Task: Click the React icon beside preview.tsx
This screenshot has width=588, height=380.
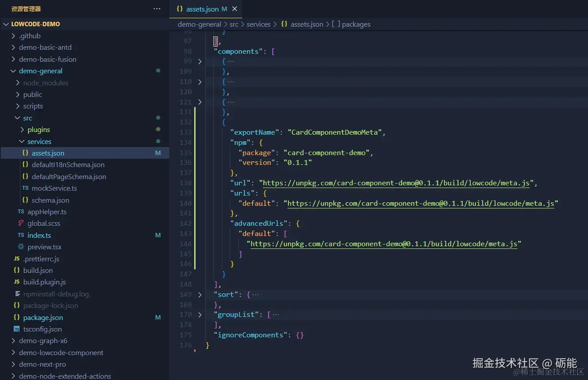Action: point(21,247)
